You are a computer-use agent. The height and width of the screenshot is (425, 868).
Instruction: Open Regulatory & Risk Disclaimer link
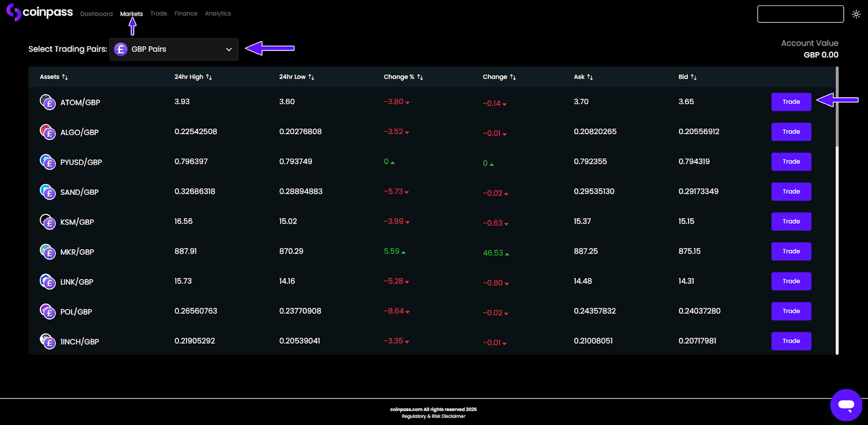pyautogui.click(x=433, y=416)
